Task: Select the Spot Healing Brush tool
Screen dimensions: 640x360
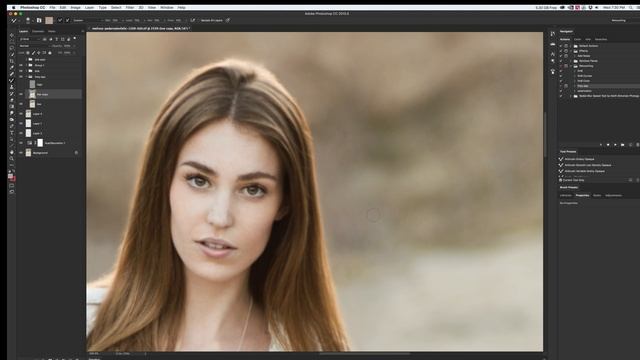Action: [x=12, y=73]
